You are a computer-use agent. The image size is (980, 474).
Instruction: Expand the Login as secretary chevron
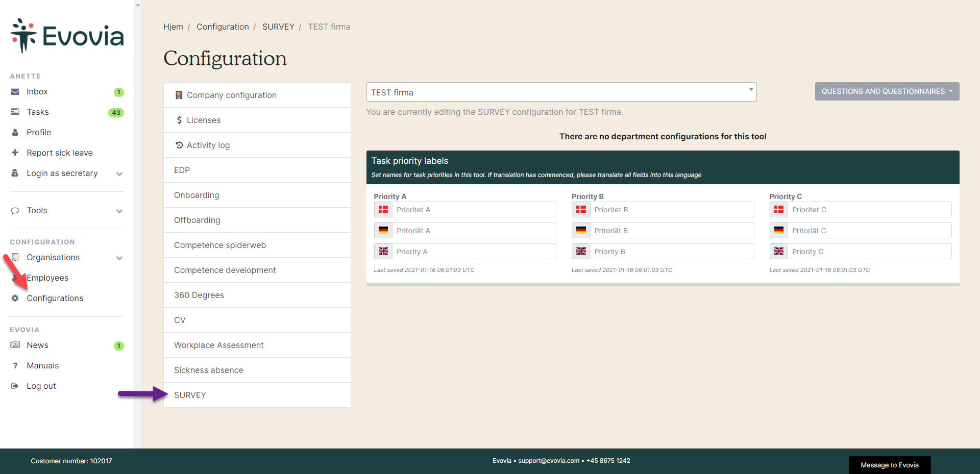[x=119, y=174]
